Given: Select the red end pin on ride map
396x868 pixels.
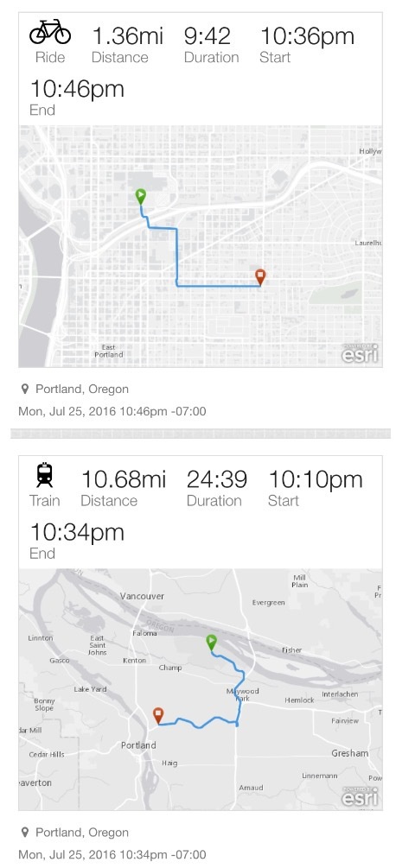Looking at the screenshot, I should tap(259, 276).
